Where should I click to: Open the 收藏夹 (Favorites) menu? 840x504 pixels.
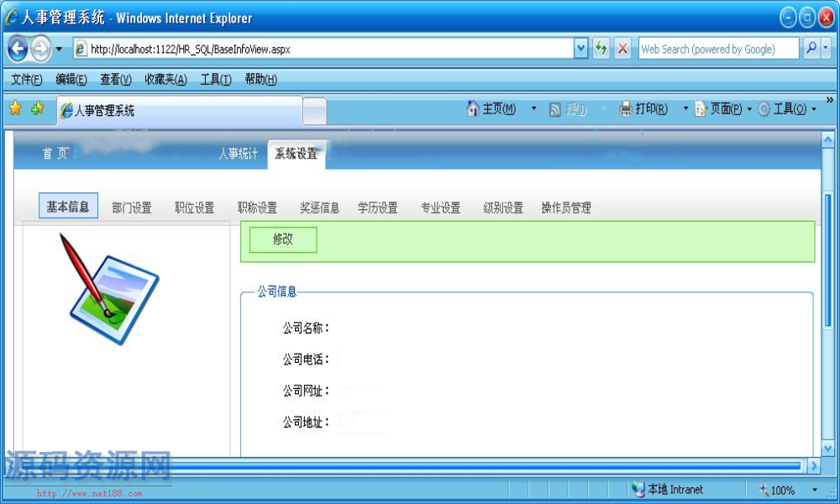[x=165, y=80]
